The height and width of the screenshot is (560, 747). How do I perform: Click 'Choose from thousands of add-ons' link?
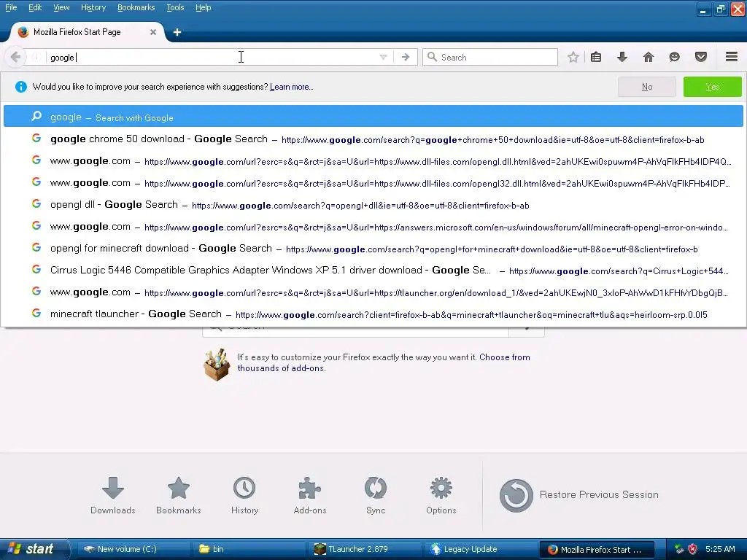384,362
